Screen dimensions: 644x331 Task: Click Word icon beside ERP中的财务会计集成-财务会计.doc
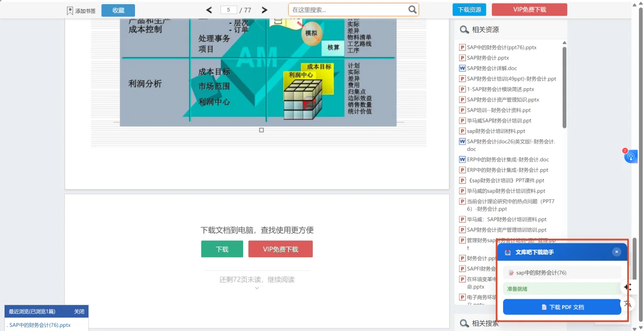462,160
